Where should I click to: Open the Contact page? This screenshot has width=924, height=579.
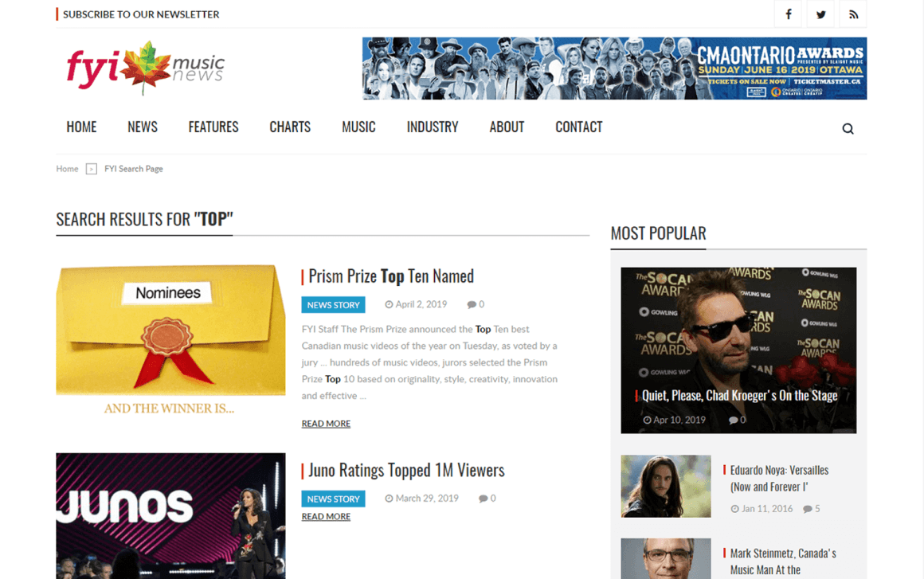(x=578, y=127)
